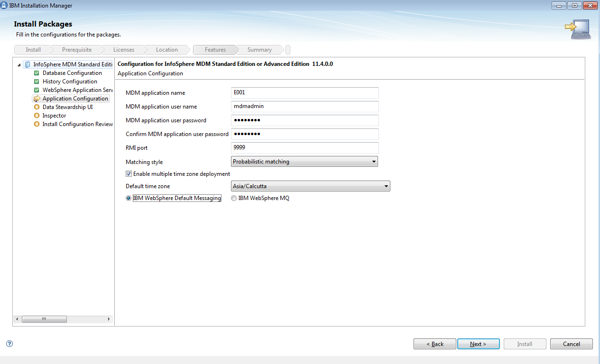Click the install computer icon in header
Image resolution: width=600 pixels, height=364 pixels.
click(x=578, y=29)
